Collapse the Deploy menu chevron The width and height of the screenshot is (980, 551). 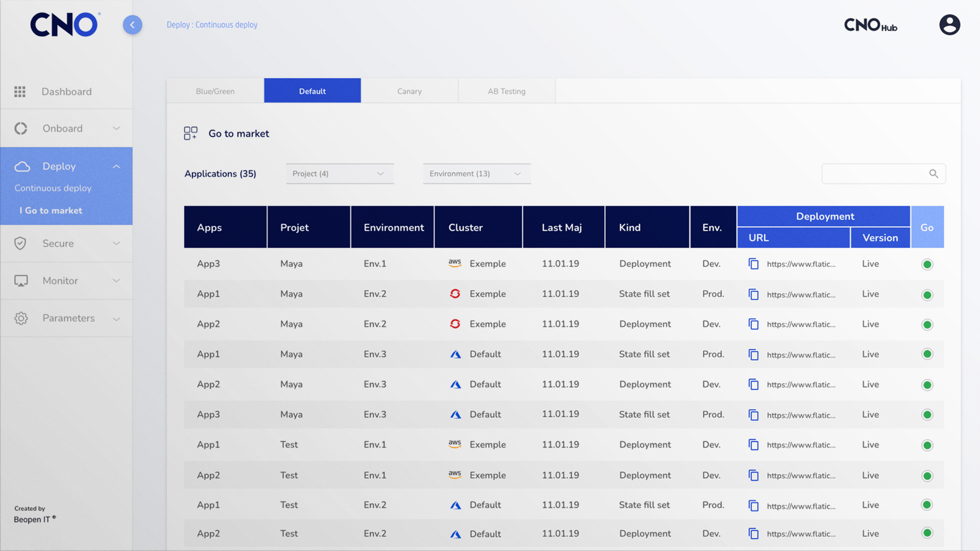pyautogui.click(x=116, y=166)
